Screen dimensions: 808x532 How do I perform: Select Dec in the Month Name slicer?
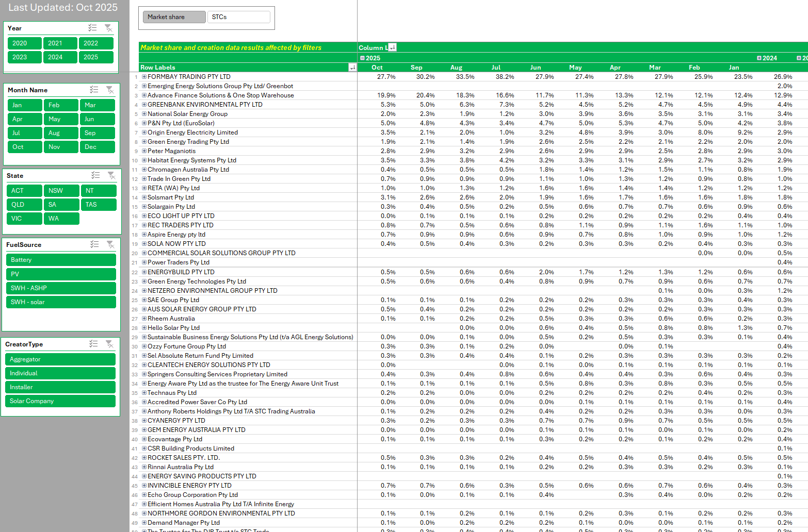point(97,147)
